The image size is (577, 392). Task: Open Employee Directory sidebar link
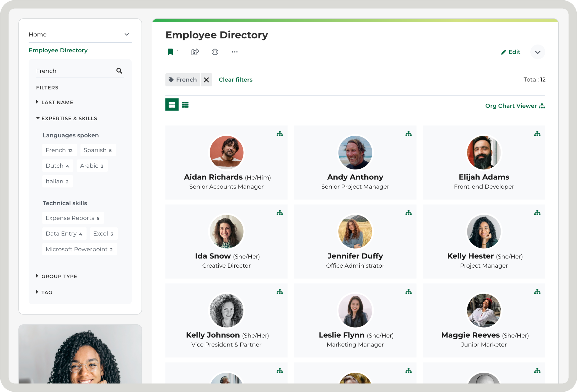point(58,50)
